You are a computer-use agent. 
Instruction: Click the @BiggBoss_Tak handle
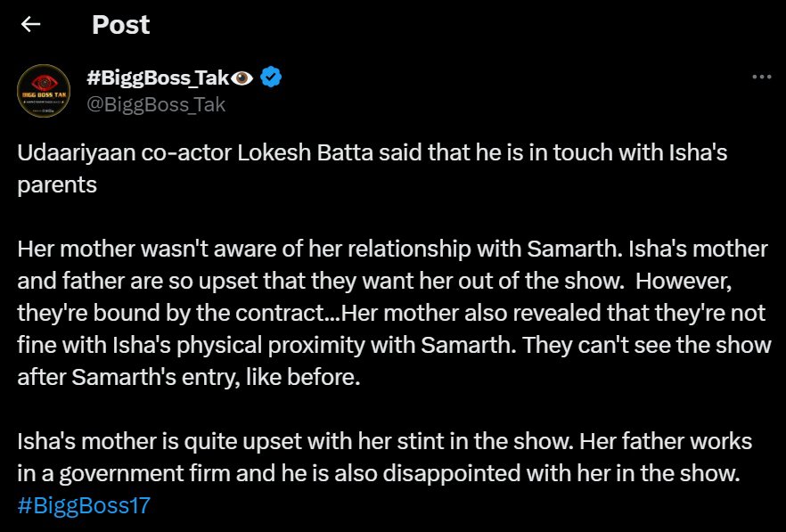click(x=156, y=104)
